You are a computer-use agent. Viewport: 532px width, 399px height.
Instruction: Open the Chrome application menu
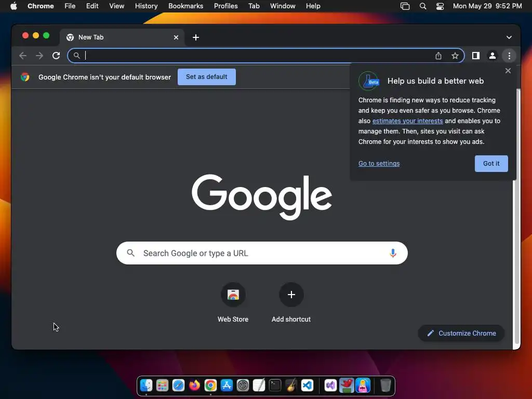(x=41, y=6)
